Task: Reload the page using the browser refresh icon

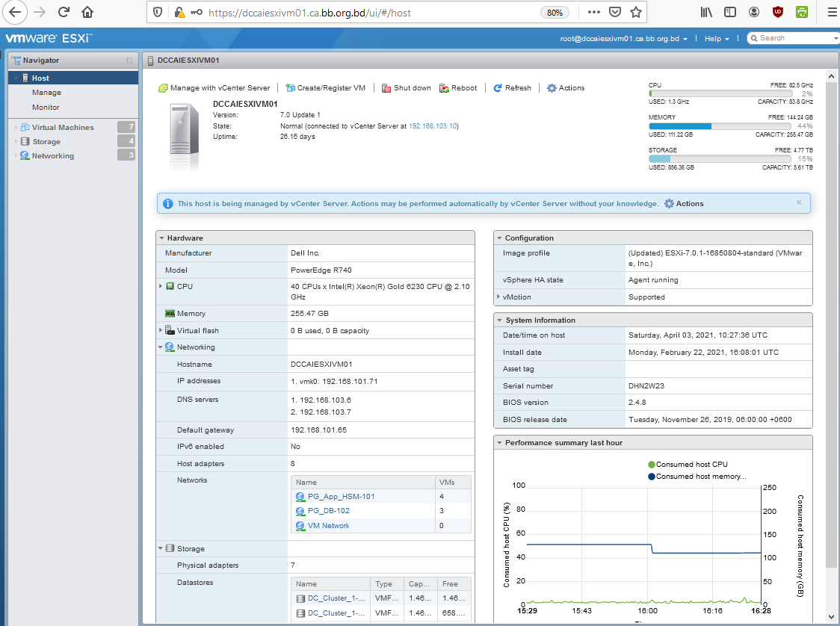Action: click(x=64, y=12)
